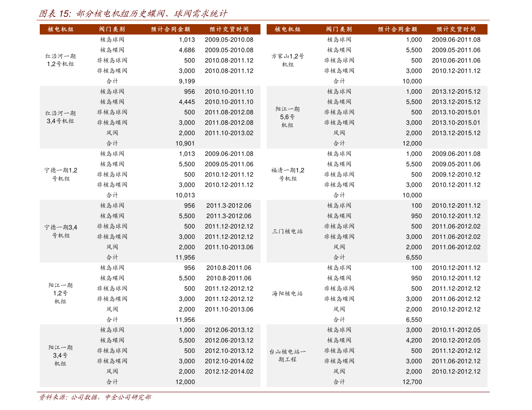
Task: Click the 4,200 contract amount
Action: point(414,340)
